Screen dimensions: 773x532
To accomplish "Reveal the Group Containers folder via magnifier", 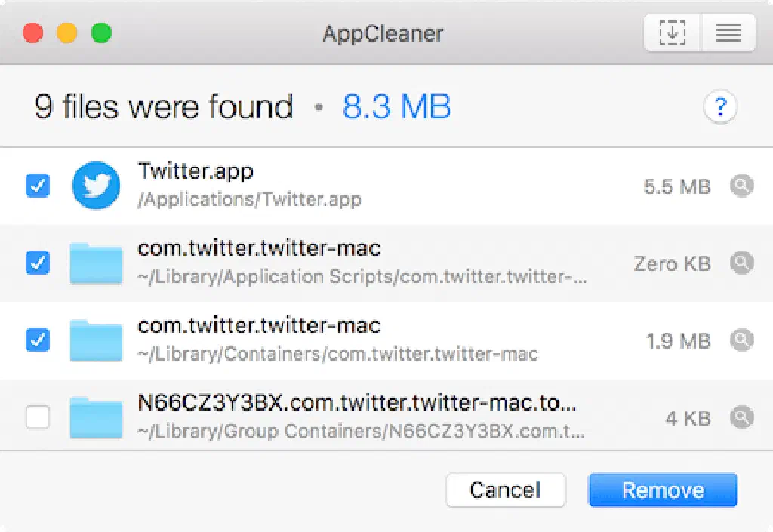I will [742, 416].
